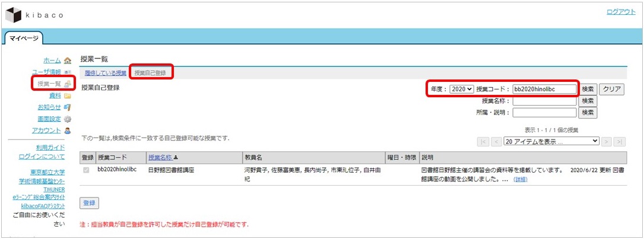Open the eラーニング総合案内サイト link
The image size is (644, 239).
point(38,197)
